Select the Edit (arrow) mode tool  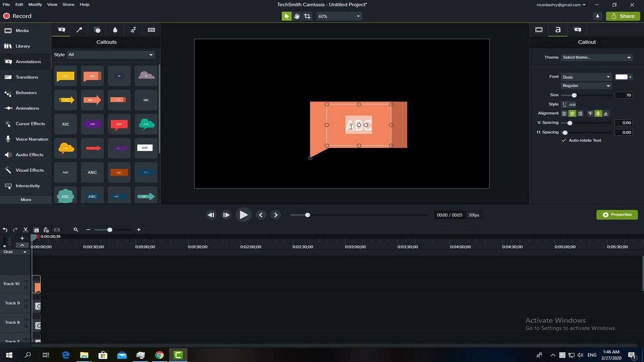tap(286, 16)
